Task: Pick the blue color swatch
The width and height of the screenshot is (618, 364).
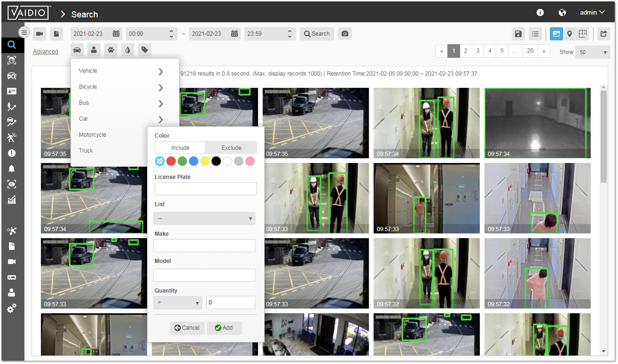Action: point(193,161)
